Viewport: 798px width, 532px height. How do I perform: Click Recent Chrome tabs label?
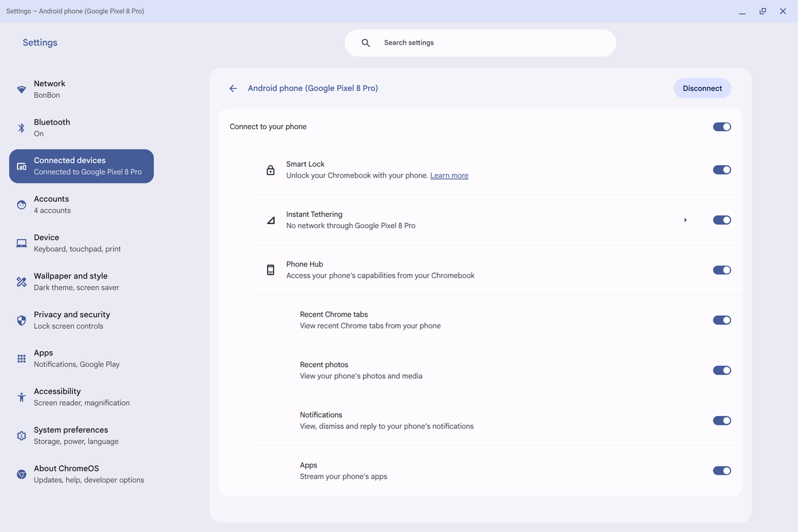click(x=333, y=315)
